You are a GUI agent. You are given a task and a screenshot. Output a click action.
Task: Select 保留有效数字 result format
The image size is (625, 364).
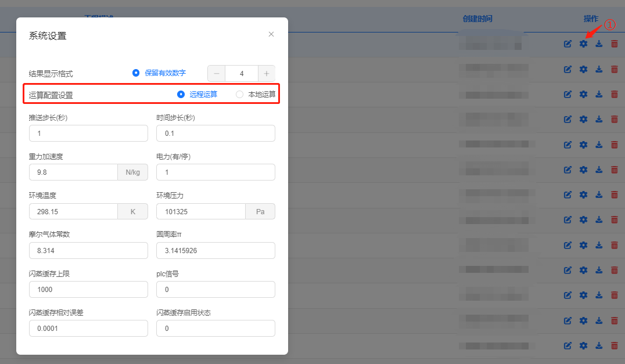pos(159,73)
